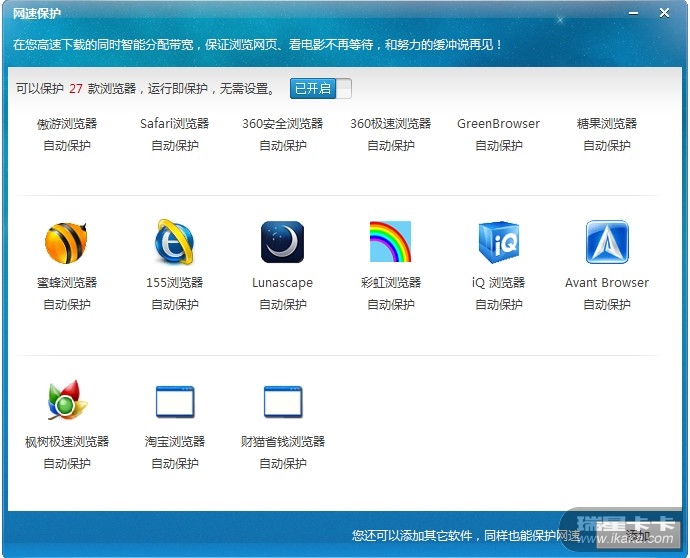Choose the 彩虹浏览器 rainbow icon
The height and width of the screenshot is (558, 690).
pyautogui.click(x=390, y=242)
